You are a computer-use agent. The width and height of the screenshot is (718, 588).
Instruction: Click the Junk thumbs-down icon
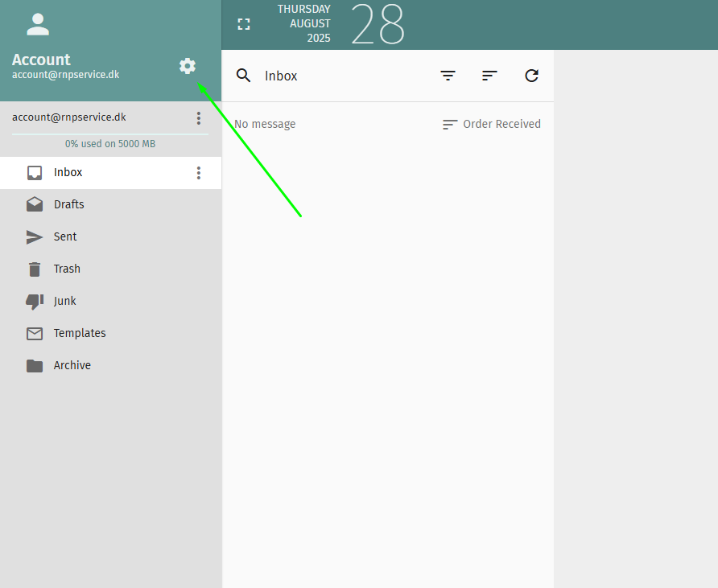click(35, 301)
